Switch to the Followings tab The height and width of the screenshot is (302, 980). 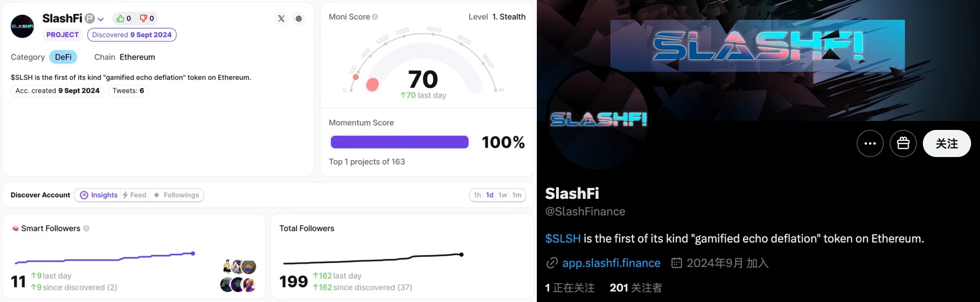coord(176,195)
